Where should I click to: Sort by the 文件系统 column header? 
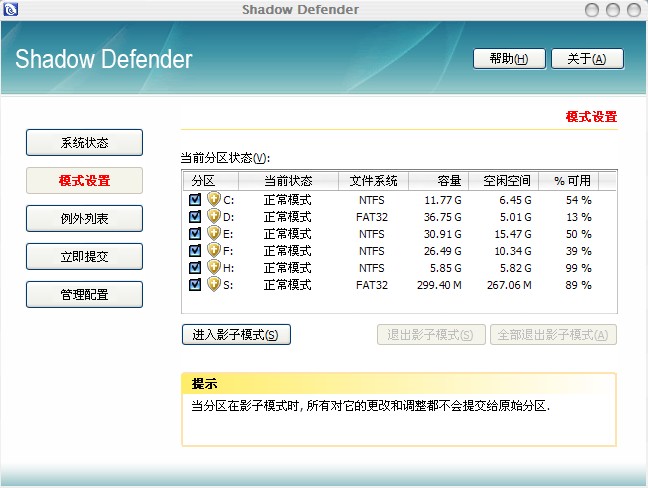click(x=373, y=181)
